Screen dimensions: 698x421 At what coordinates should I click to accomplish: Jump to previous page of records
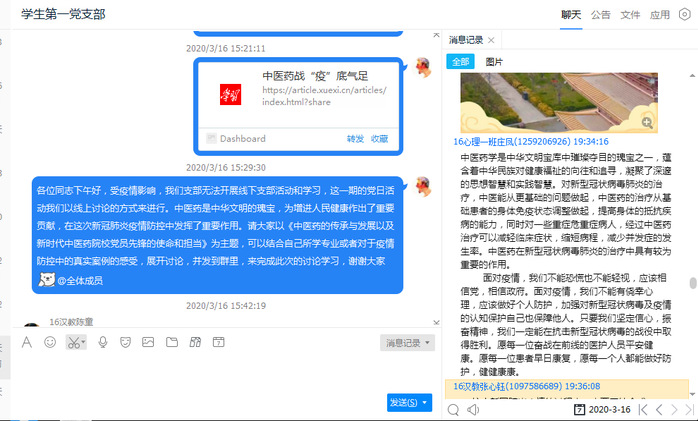[658, 409]
